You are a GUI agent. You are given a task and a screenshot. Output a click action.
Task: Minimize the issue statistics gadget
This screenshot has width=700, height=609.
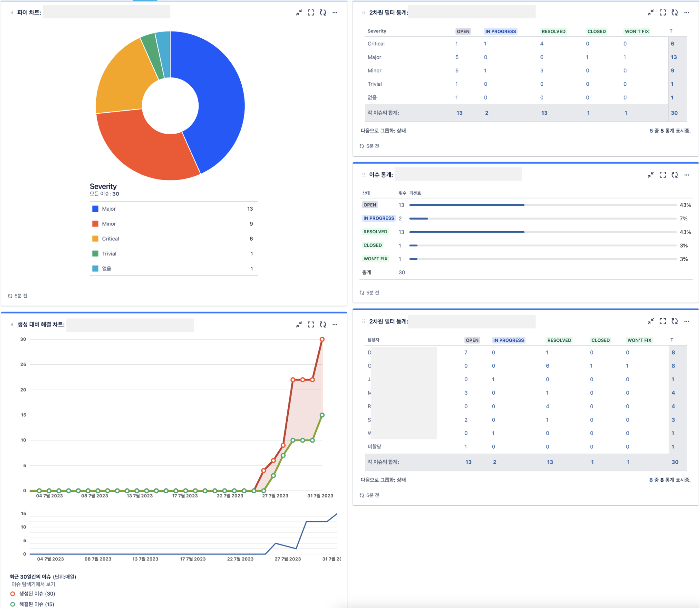[650, 175]
